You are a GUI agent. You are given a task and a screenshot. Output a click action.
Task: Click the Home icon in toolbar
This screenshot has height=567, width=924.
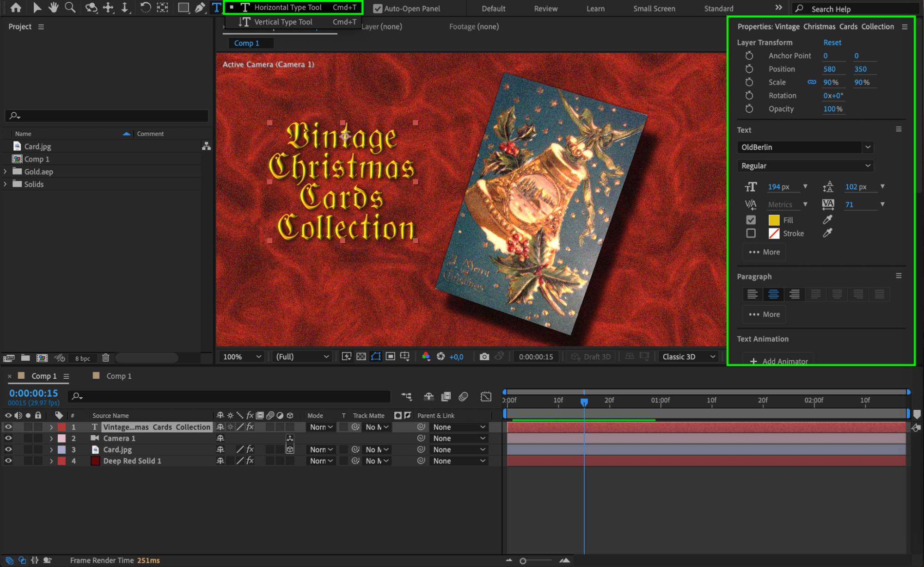[x=16, y=7]
